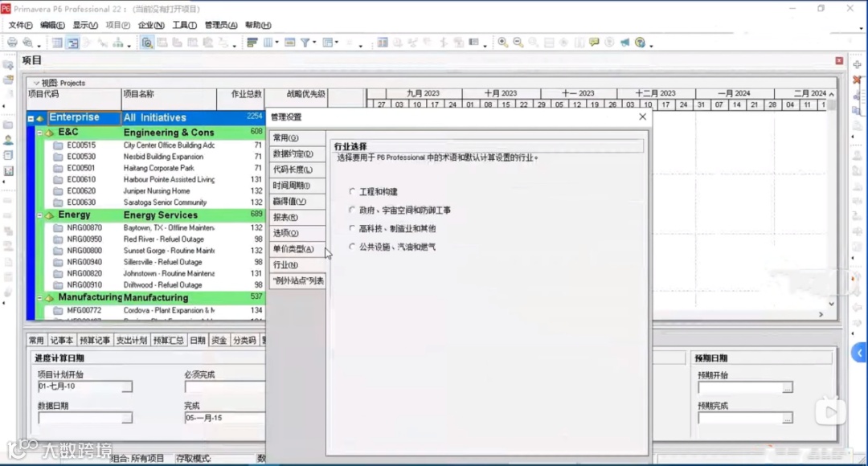Open the 数据约定 settings tab

[x=293, y=153]
